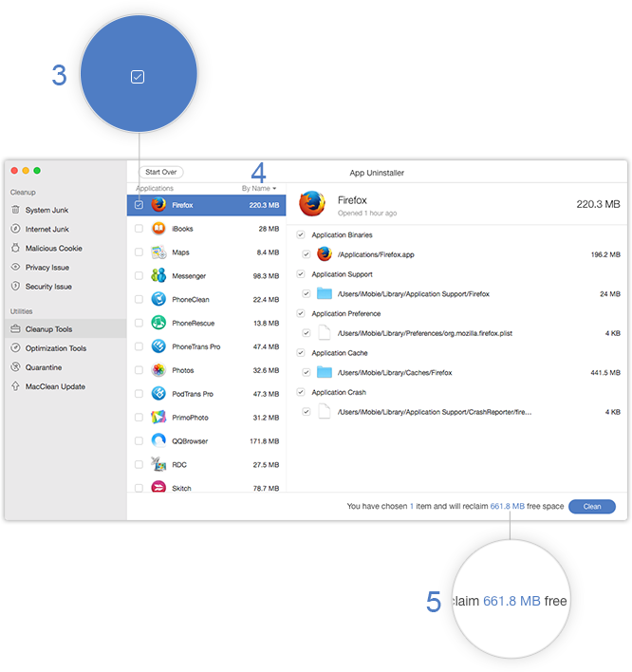Click the Internet Junk sidebar icon

(x=15, y=229)
